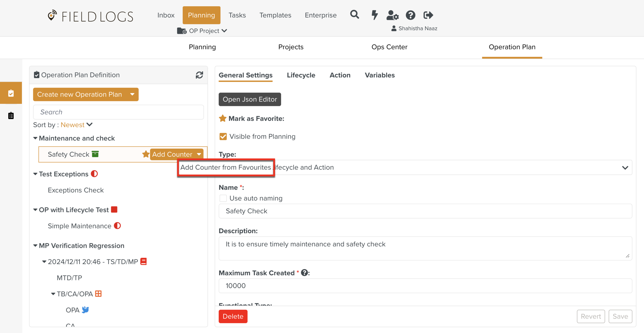Click the logout arrow icon

428,15
